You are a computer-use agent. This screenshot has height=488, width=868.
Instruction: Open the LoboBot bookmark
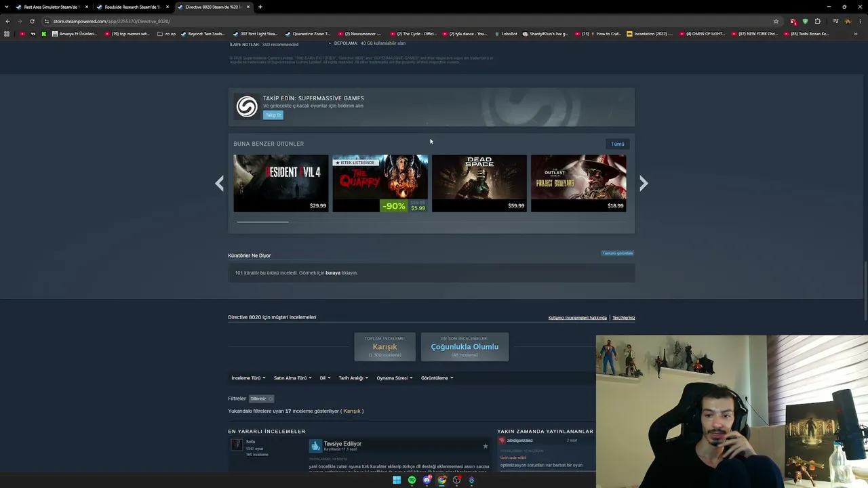pos(505,34)
